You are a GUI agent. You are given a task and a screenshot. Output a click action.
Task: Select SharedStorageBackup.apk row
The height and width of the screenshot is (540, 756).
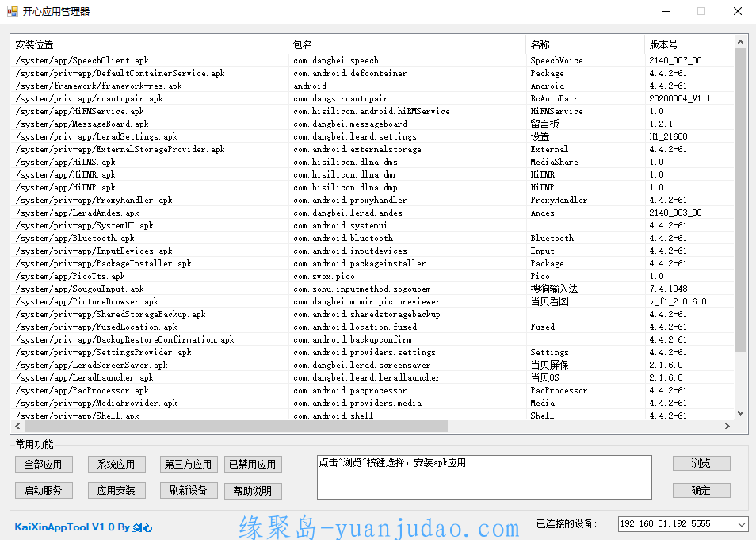372,314
